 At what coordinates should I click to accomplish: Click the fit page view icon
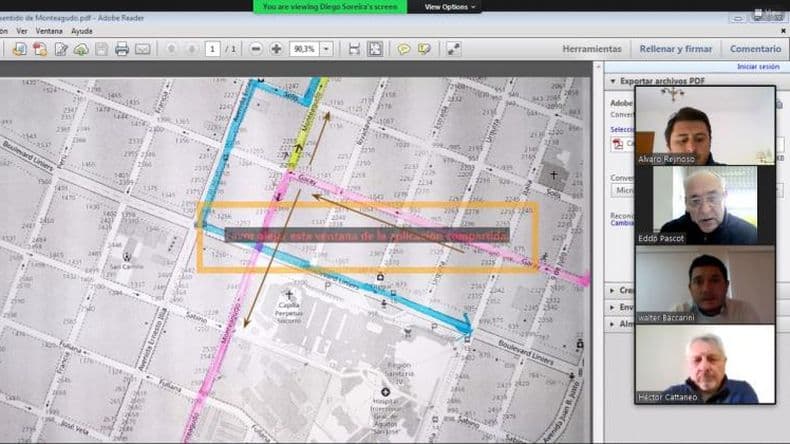pos(375,49)
